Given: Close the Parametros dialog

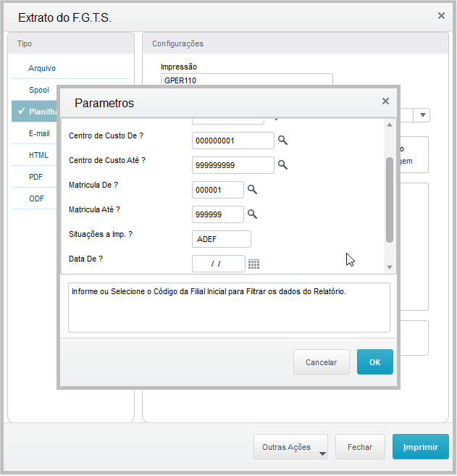Looking at the screenshot, I should point(385,101).
